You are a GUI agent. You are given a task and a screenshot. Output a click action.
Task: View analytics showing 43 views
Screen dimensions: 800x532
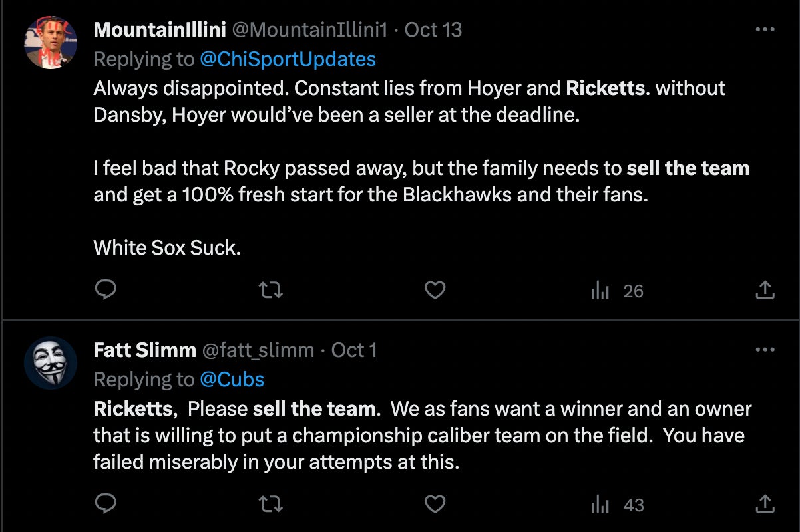[617, 505]
